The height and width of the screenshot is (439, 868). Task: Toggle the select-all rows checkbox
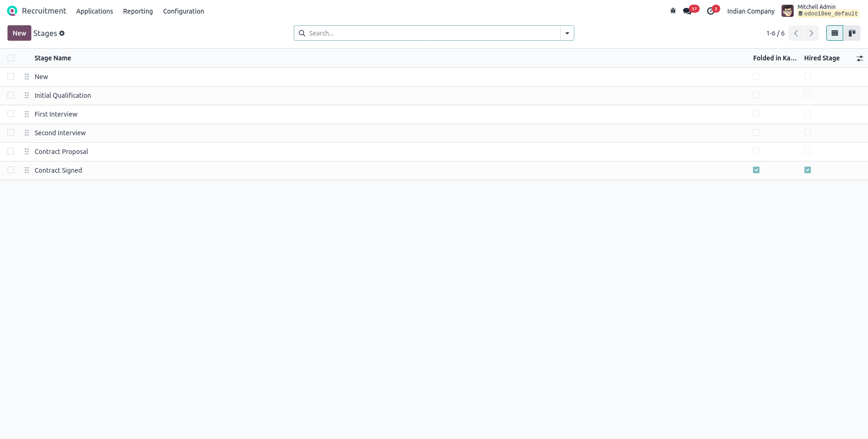point(11,58)
